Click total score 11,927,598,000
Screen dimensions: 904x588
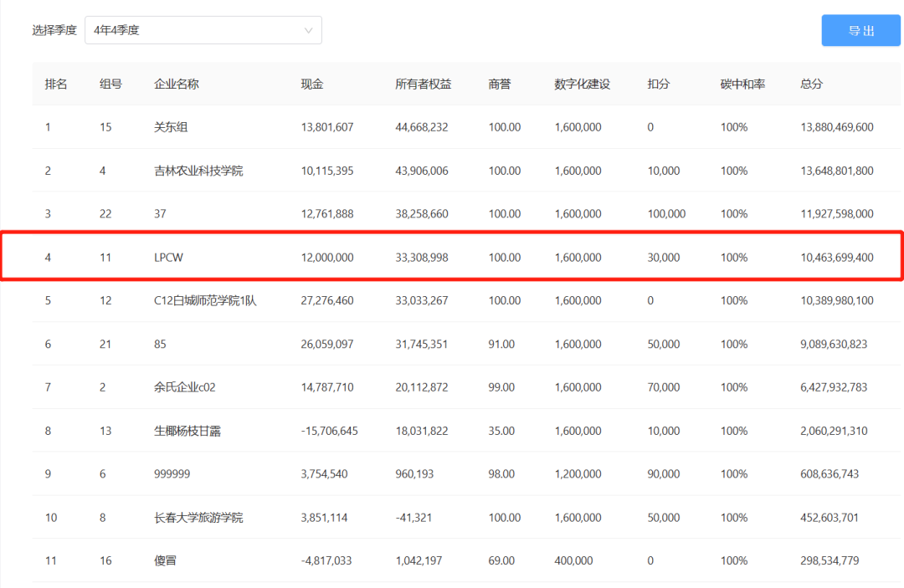(836, 213)
